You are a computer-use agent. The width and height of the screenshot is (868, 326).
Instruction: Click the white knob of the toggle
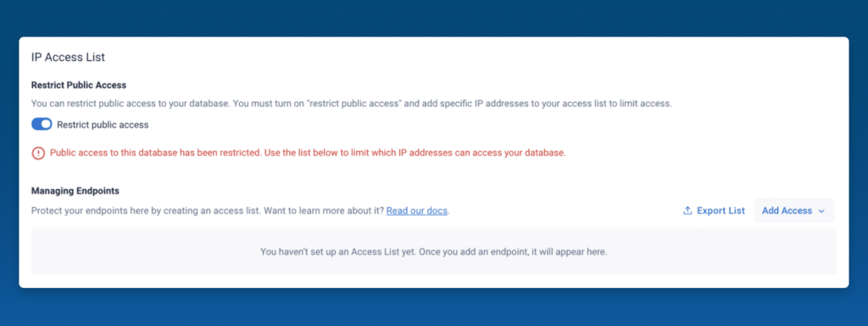[x=46, y=125]
